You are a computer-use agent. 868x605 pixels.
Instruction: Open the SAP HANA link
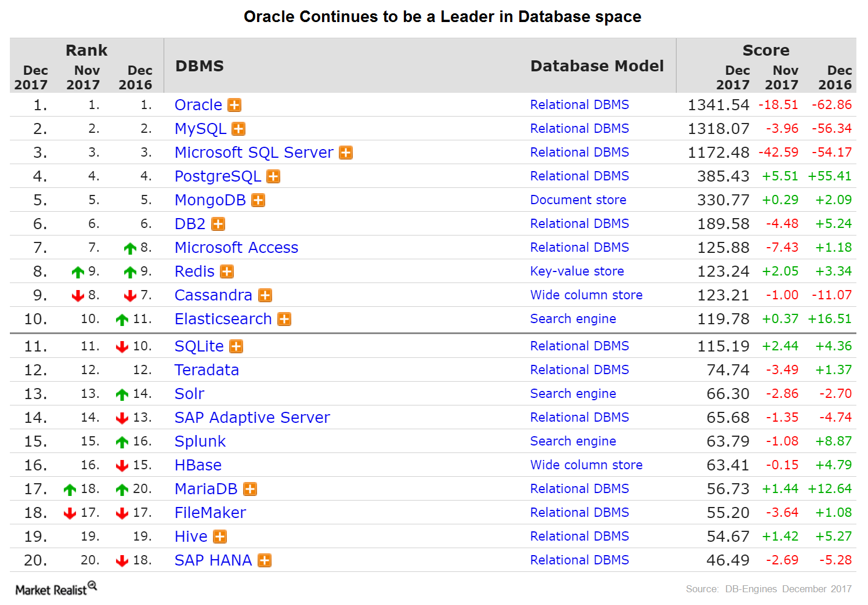click(x=214, y=560)
